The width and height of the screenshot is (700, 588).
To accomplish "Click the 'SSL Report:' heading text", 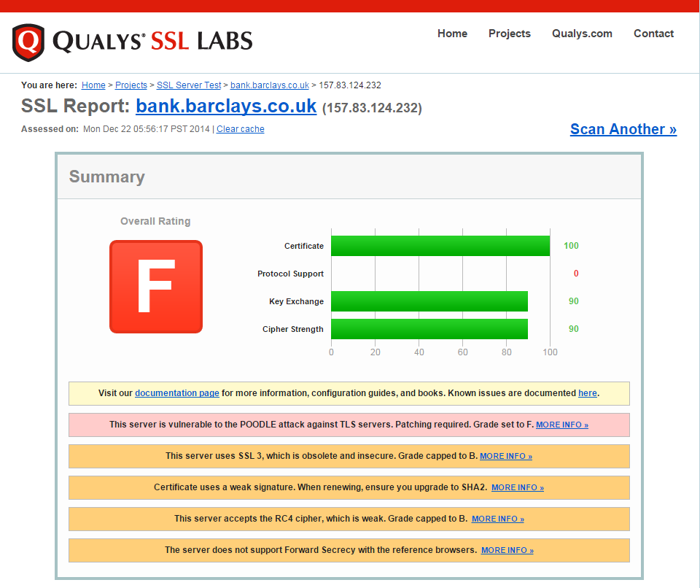I will click(75, 107).
